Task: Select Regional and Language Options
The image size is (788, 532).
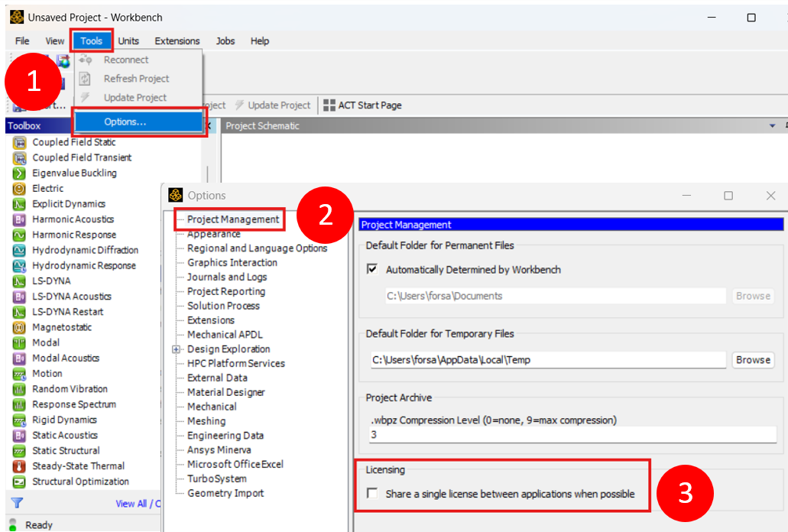Action: coord(257,248)
